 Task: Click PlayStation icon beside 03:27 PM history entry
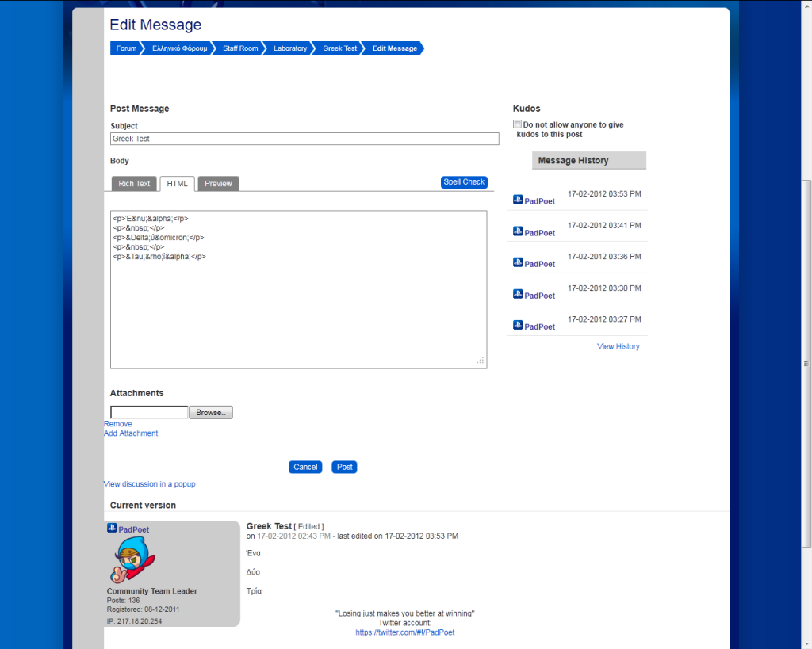(x=518, y=325)
